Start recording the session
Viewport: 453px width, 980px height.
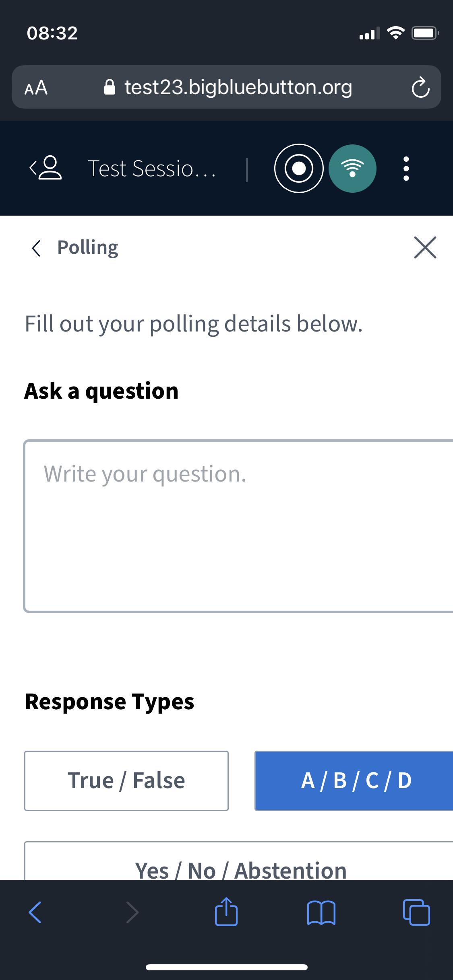[x=298, y=169]
